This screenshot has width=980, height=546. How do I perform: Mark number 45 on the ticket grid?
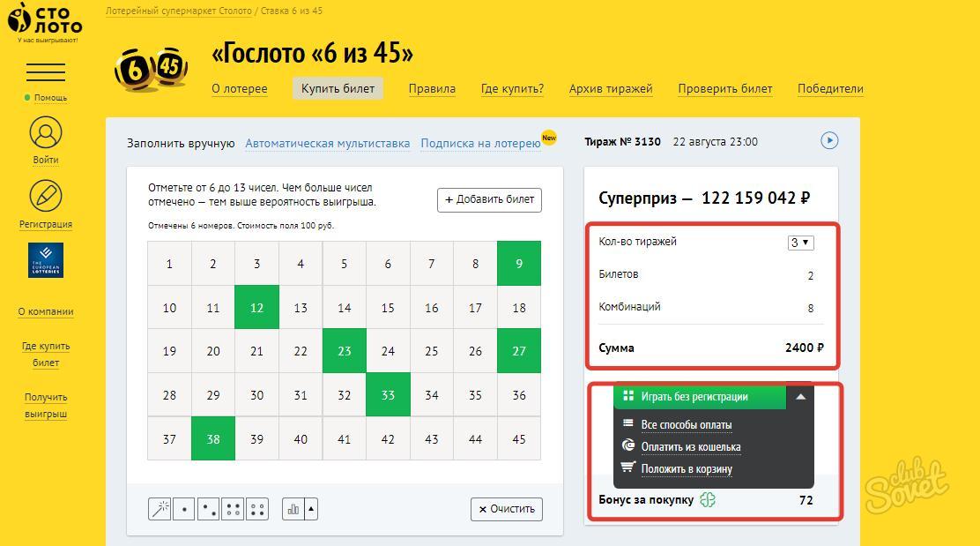coord(519,438)
